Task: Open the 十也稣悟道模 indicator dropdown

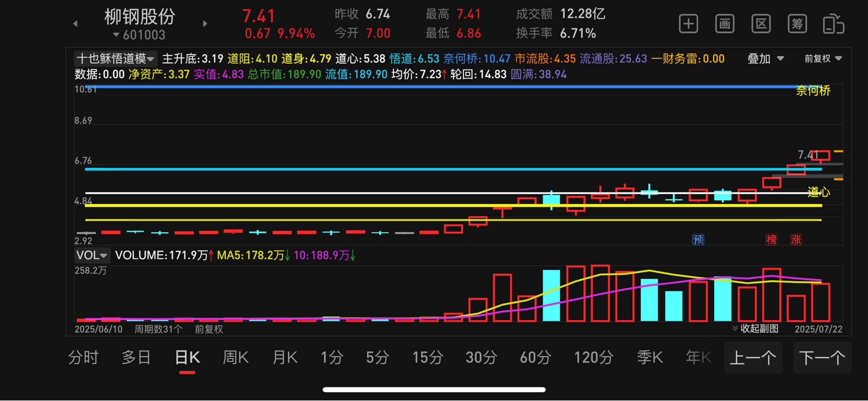Action: 115,58
